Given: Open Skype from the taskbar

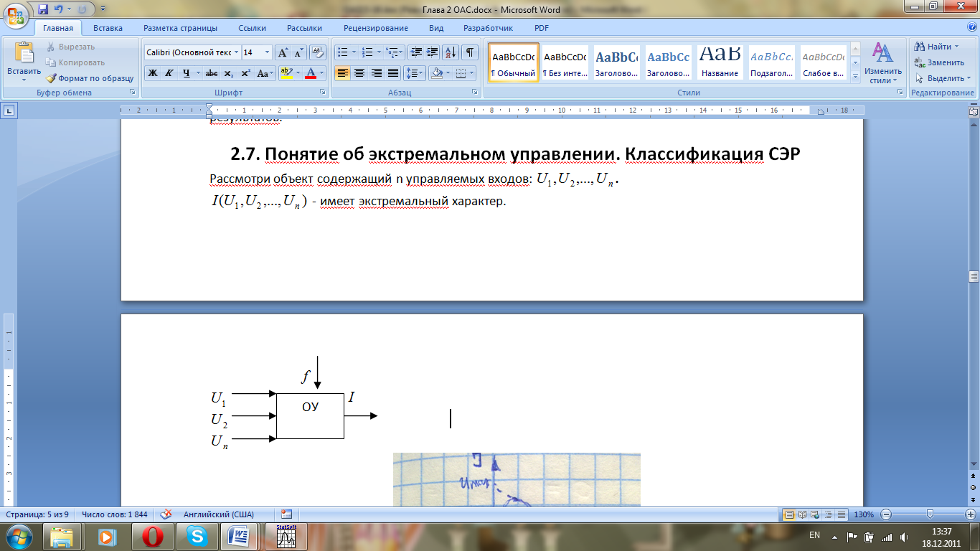Looking at the screenshot, I should (x=196, y=536).
